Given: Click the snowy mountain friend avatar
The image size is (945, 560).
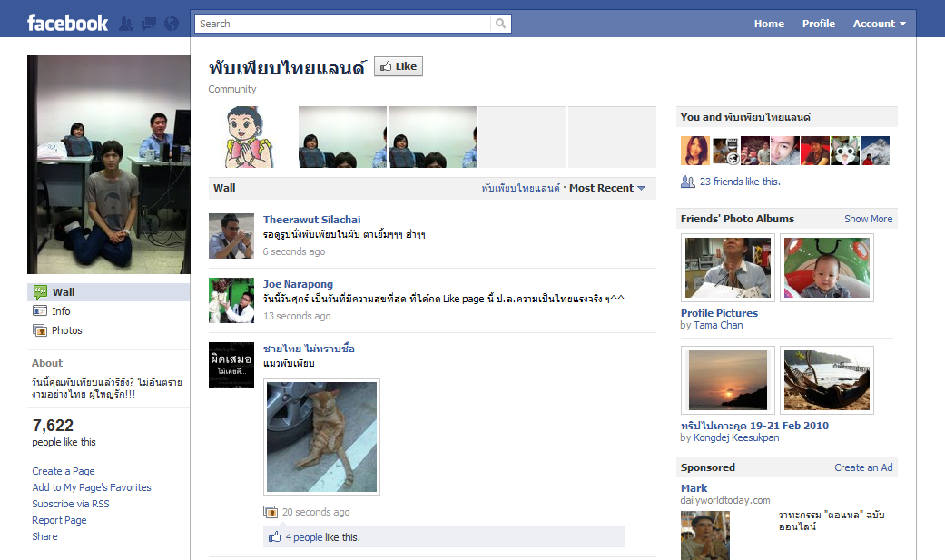Looking at the screenshot, I should click(x=875, y=151).
